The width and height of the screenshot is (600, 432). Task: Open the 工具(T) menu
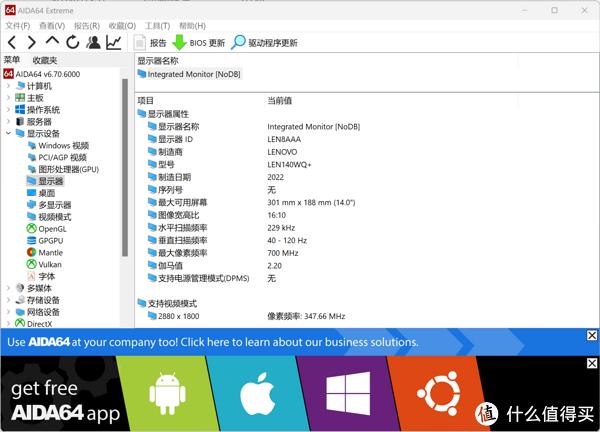(157, 26)
